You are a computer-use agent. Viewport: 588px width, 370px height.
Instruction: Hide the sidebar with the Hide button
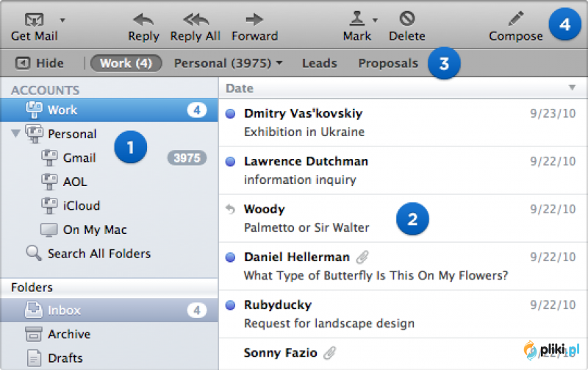tap(40, 63)
